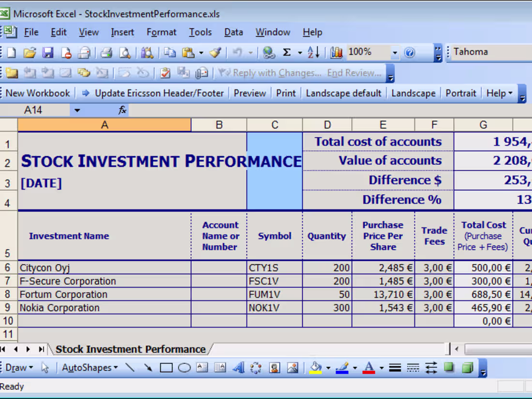The height and width of the screenshot is (399, 532).
Task: Open the Data menu
Action: [233, 32]
